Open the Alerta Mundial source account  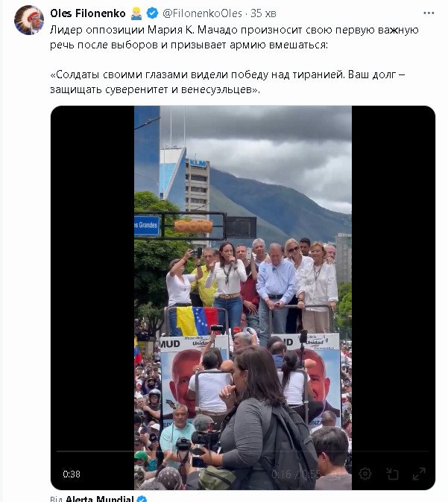tap(99, 499)
